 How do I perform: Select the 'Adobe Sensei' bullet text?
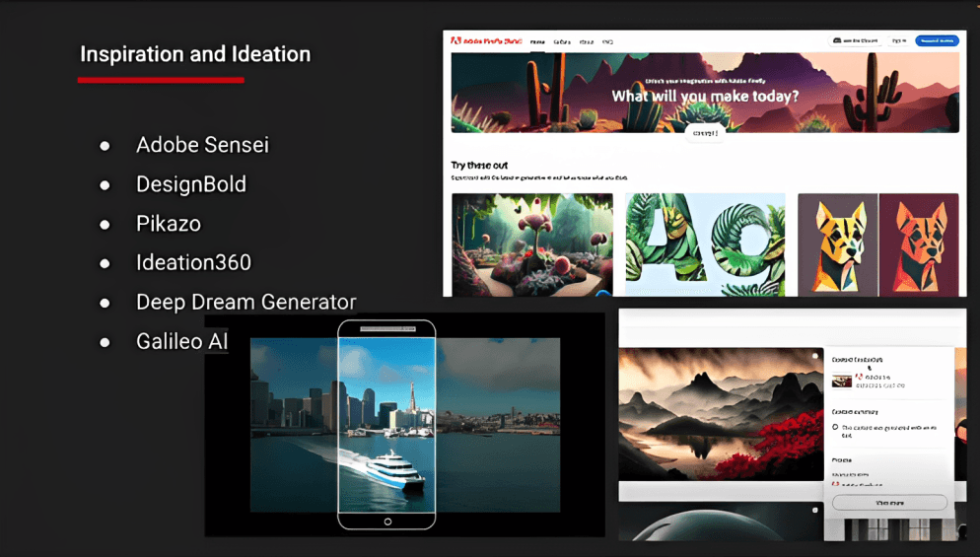(202, 145)
